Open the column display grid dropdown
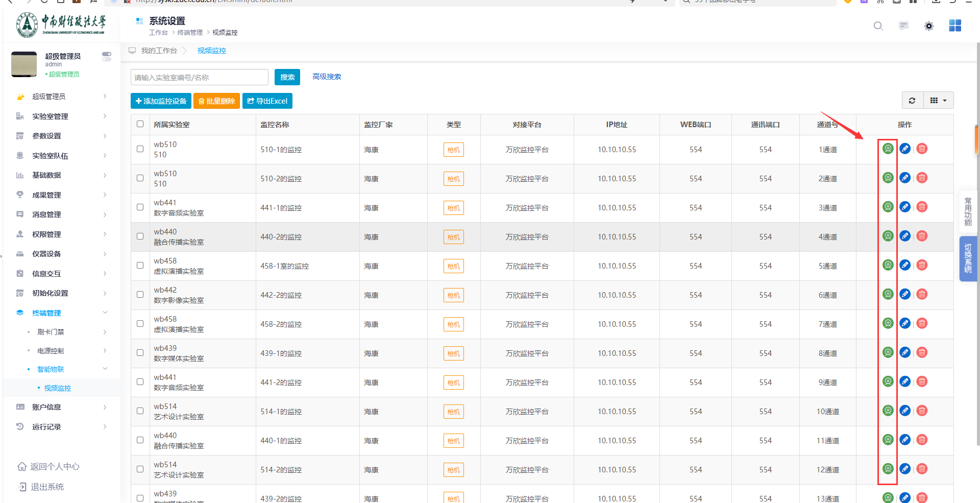 [x=938, y=101]
